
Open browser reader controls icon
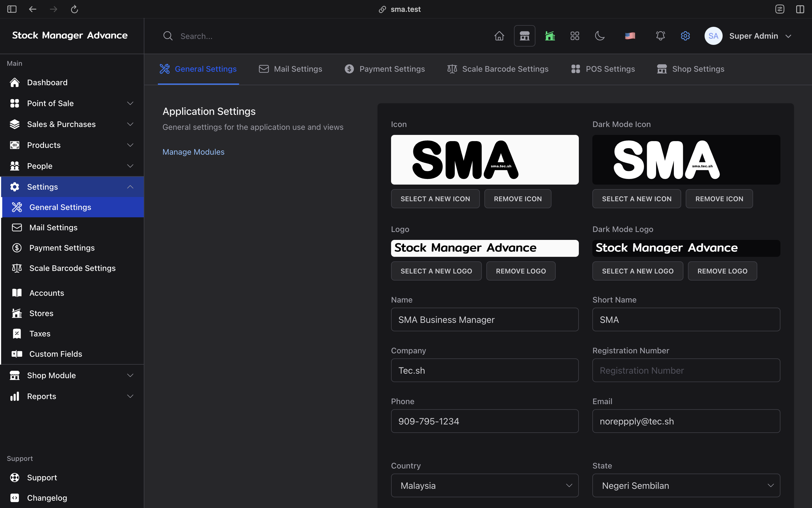click(780, 9)
